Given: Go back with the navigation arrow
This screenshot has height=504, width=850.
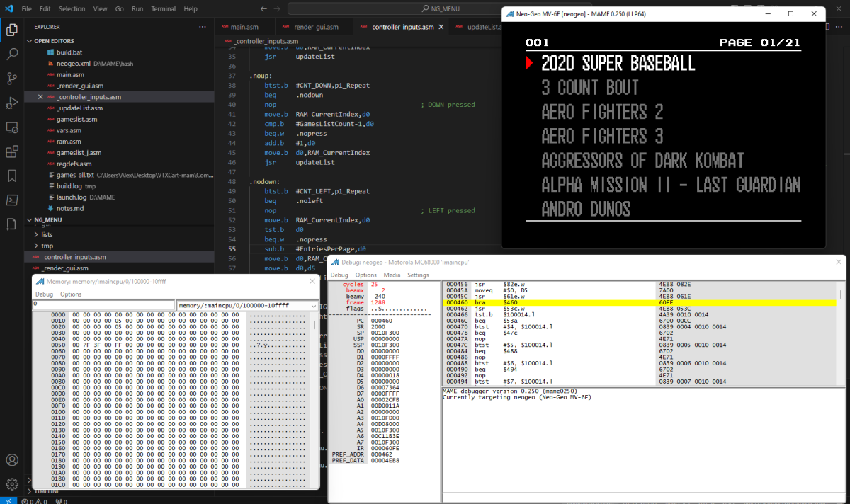Looking at the screenshot, I should (263, 9).
